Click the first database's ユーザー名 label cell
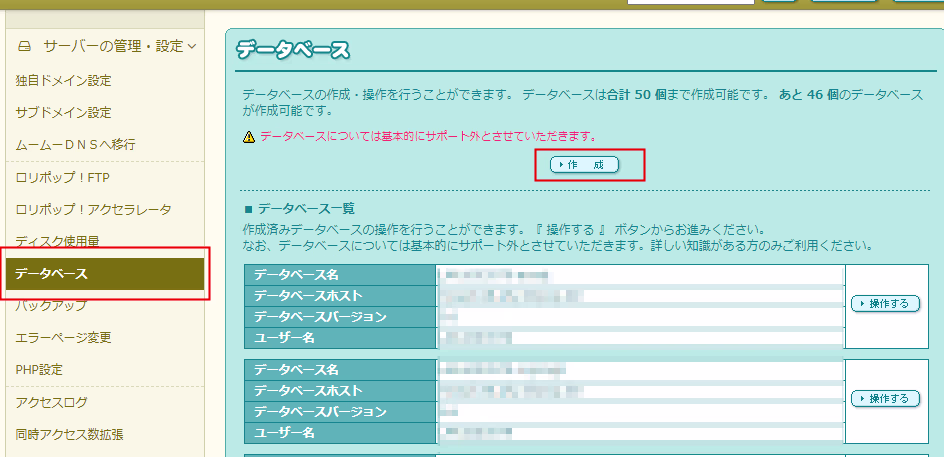This screenshot has height=457, width=944. [340, 338]
